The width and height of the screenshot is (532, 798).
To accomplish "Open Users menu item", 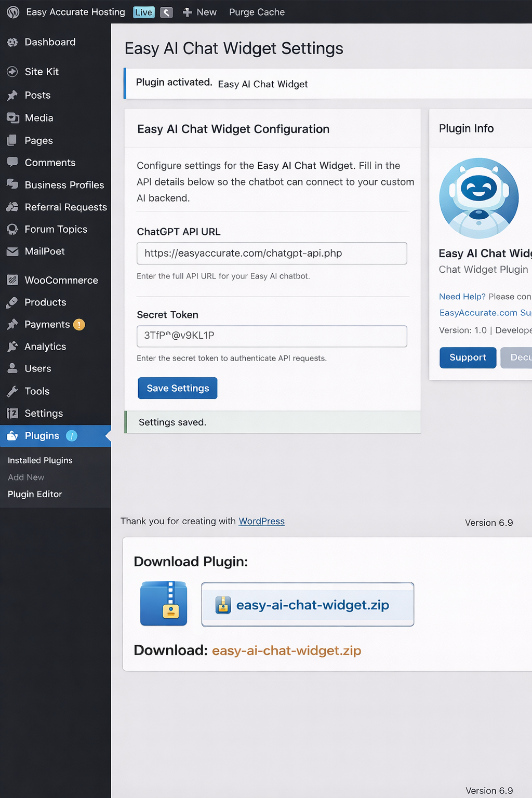I will pos(37,368).
